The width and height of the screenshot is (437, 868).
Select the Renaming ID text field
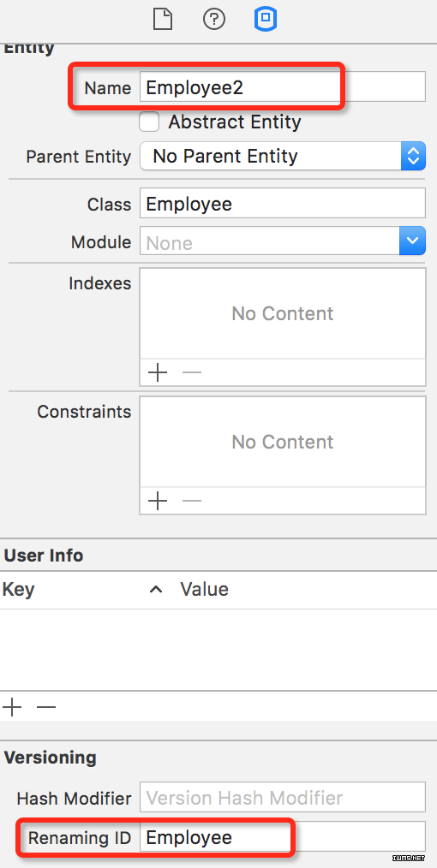click(283, 836)
